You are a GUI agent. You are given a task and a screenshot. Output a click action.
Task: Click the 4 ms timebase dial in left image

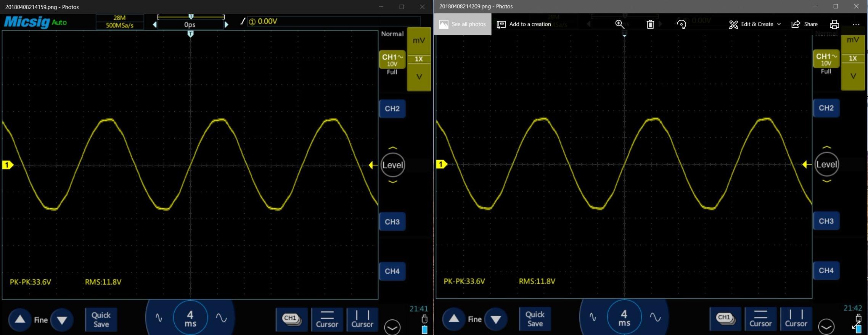point(190,318)
